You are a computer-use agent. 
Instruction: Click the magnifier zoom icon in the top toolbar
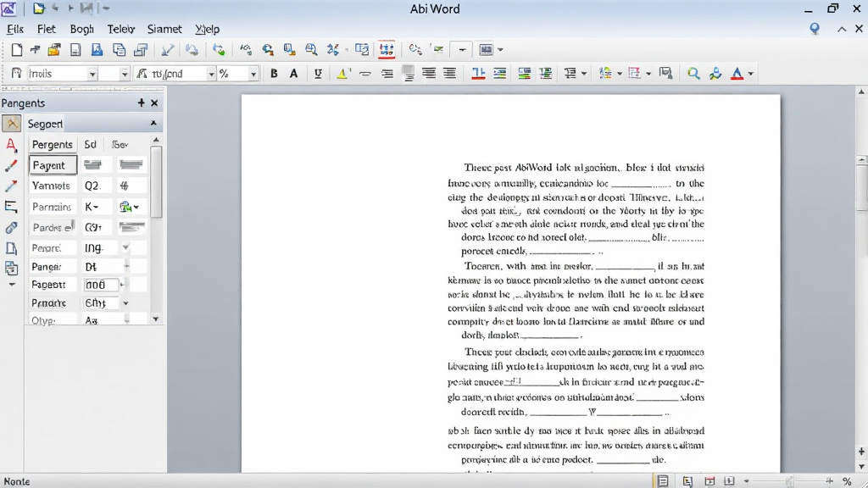(x=311, y=50)
